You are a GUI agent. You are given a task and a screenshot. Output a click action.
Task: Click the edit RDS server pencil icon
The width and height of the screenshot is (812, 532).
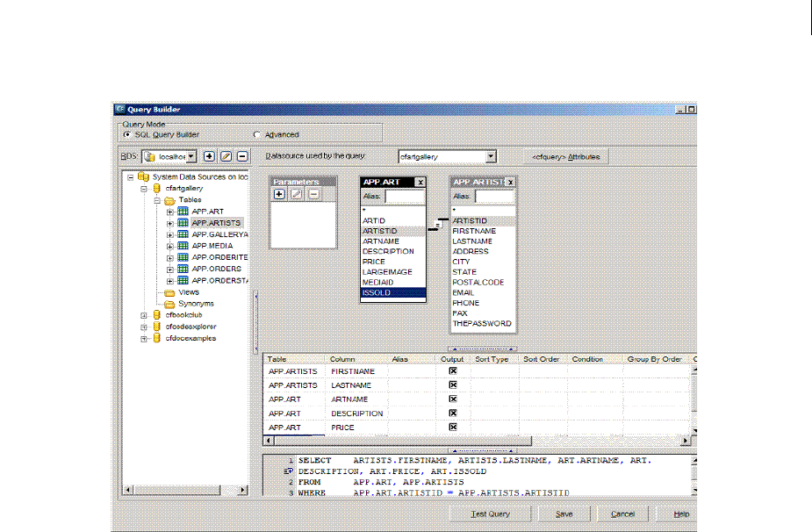226,156
